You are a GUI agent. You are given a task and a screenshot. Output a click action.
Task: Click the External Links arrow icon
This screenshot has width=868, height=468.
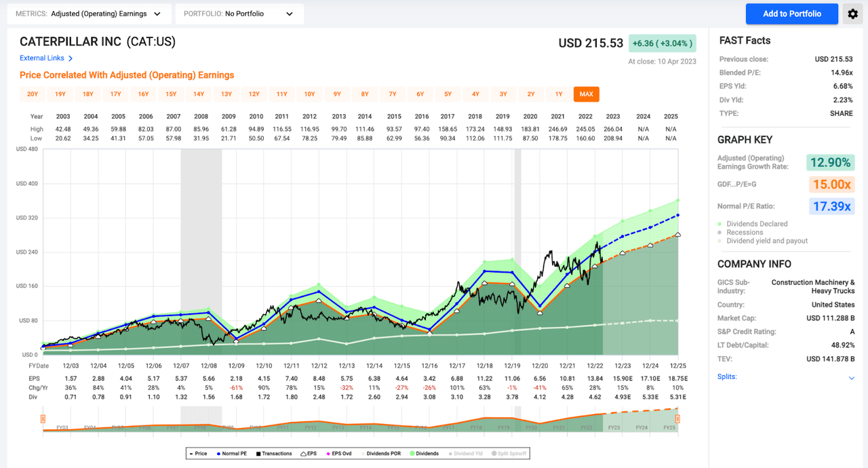point(71,59)
